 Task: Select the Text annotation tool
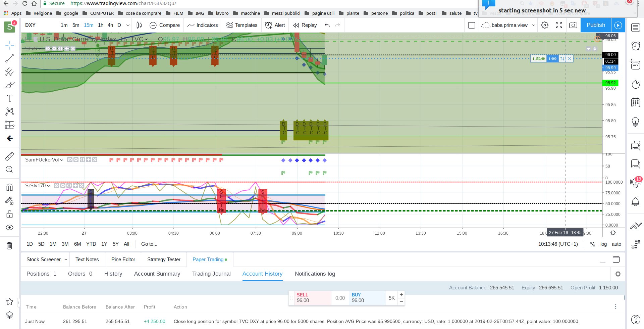[x=9, y=98]
